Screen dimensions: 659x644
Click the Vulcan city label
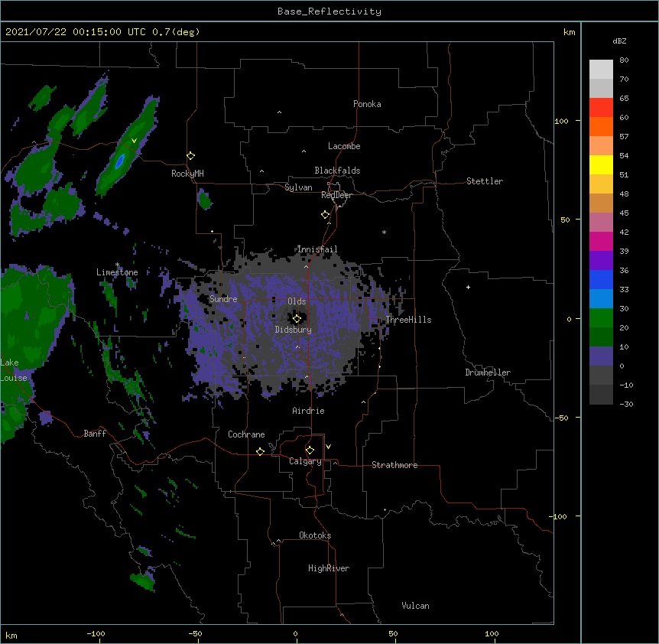[415, 606]
